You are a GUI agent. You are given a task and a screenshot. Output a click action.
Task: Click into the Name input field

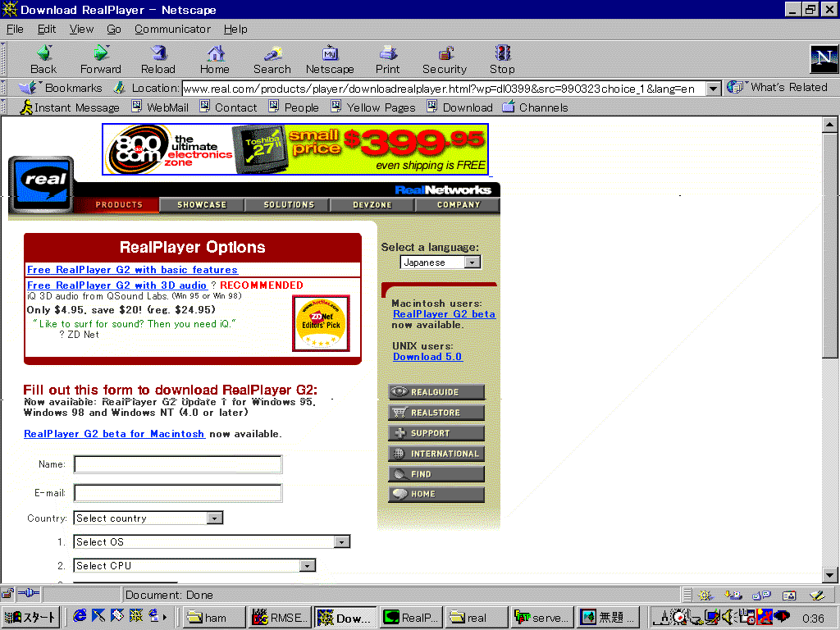point(178,464)
